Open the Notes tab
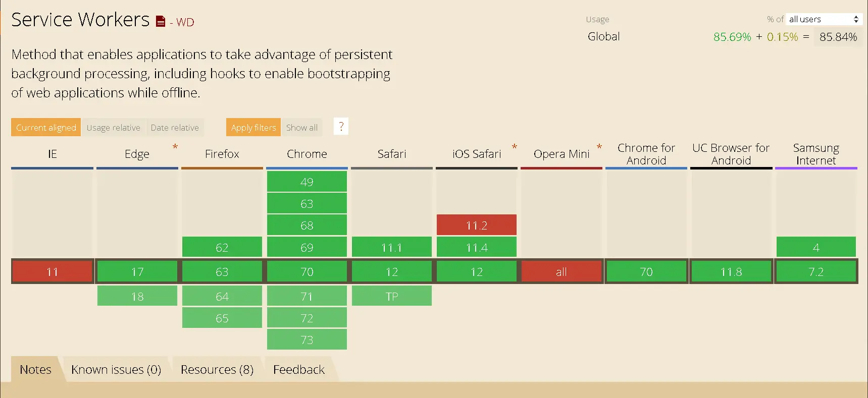 (35, 370)
